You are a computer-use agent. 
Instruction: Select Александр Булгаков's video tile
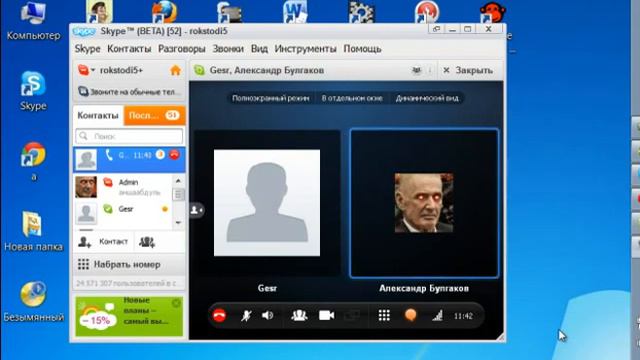click(x=424, y=203)
